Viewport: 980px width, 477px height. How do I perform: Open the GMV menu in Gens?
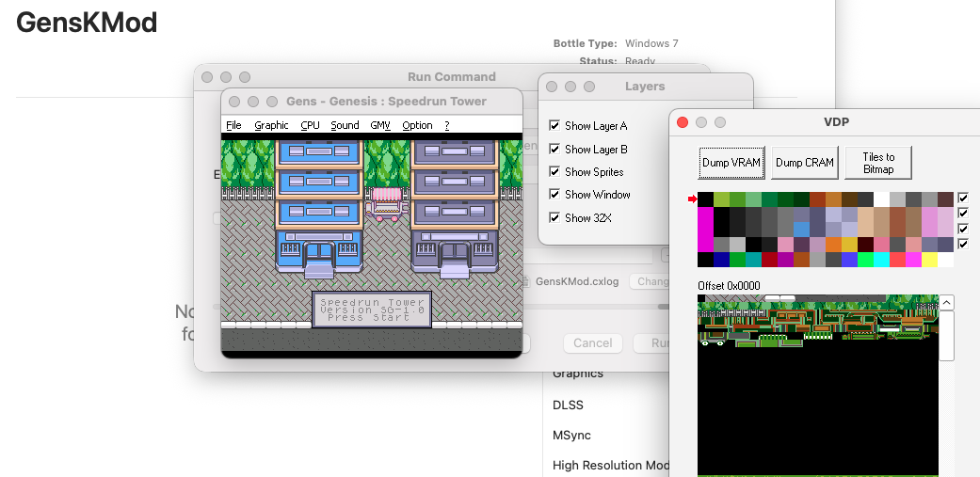[380, 125]
